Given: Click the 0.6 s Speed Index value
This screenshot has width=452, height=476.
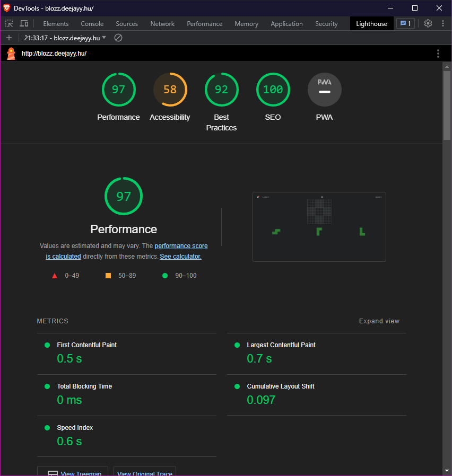Looking at the screenshot, I should (69, 441).
